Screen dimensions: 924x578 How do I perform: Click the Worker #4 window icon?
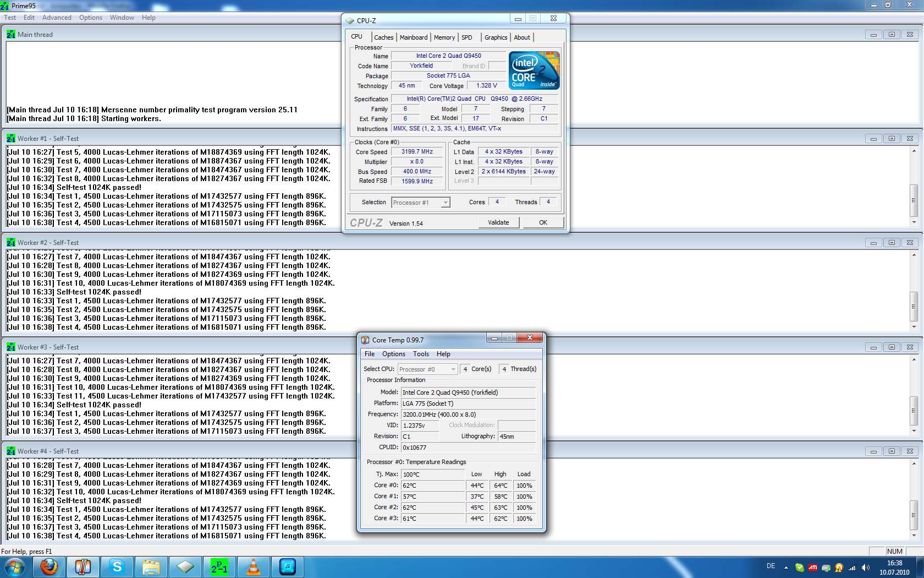click(x=11, y=451)
